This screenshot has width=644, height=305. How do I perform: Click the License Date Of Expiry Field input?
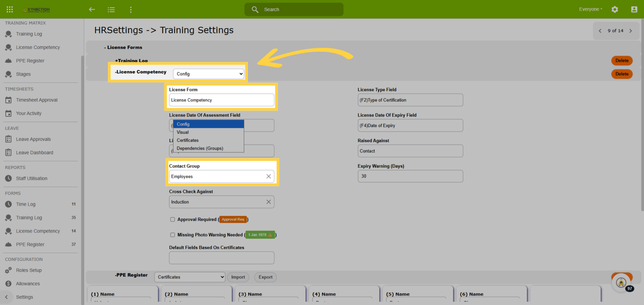(410, 125)
